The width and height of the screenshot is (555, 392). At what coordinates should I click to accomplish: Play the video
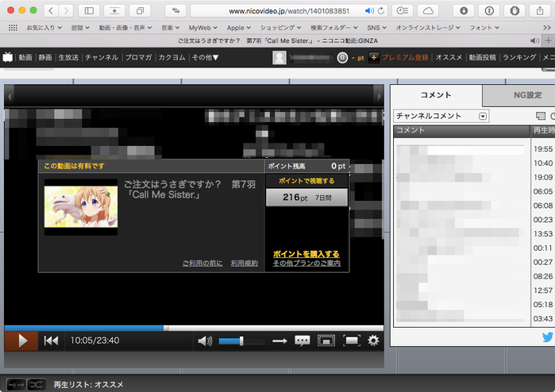(21, 340)
